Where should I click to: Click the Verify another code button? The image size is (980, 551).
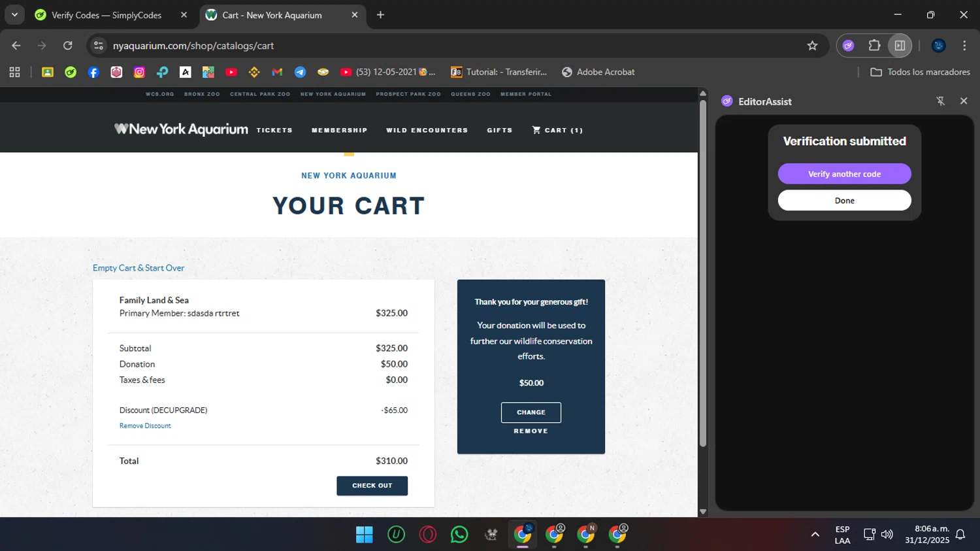pos(845,174)
